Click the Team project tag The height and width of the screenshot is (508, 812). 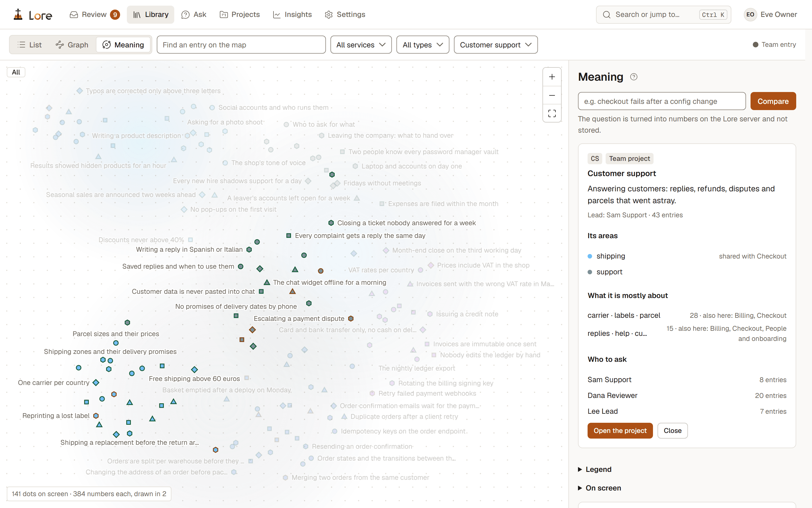tap(630, 159)
